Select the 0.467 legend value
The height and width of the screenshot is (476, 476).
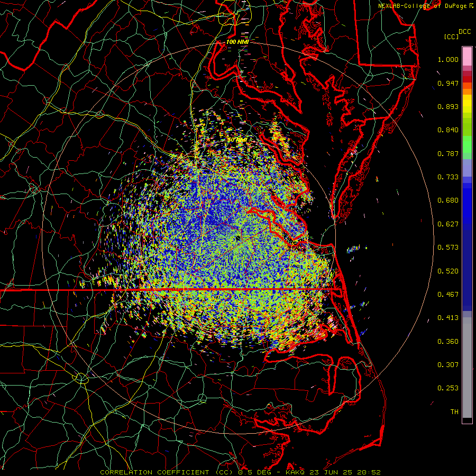point(448,295)
